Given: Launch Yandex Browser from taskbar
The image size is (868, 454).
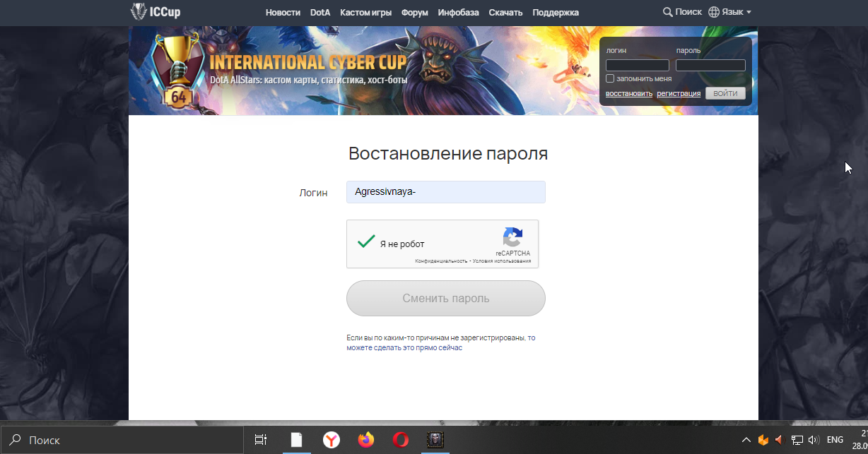Looking at the screenshot, I should pyautogui.click(x=332, y=440).
